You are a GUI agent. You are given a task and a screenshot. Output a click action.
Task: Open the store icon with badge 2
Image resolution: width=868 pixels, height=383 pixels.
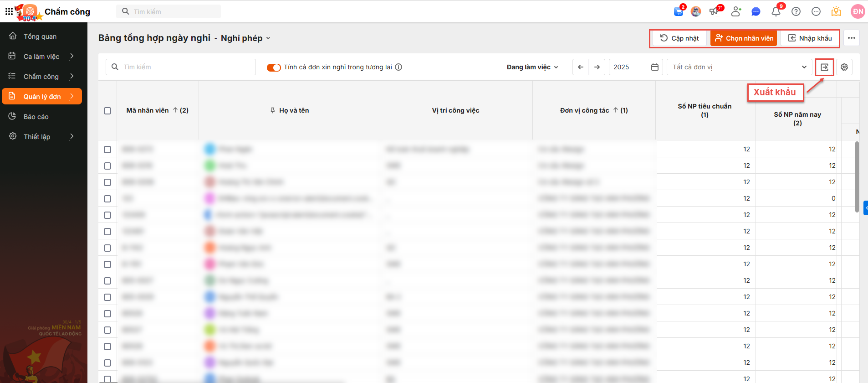[x=679, y=11]
